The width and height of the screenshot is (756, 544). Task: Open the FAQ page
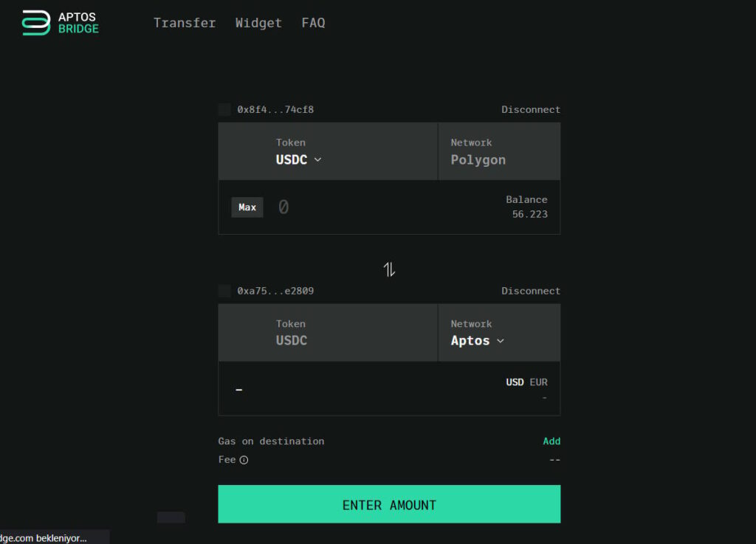(x=313, y=23)
